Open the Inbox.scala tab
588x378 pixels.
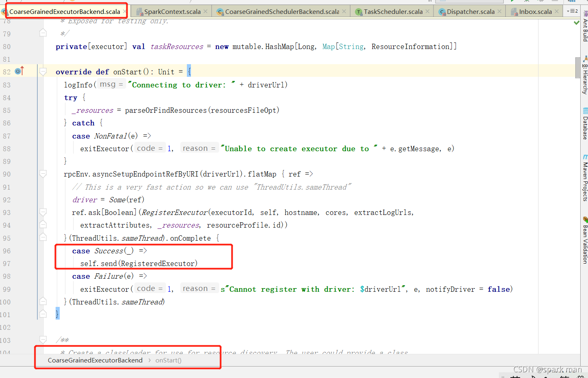pos(535,12)
